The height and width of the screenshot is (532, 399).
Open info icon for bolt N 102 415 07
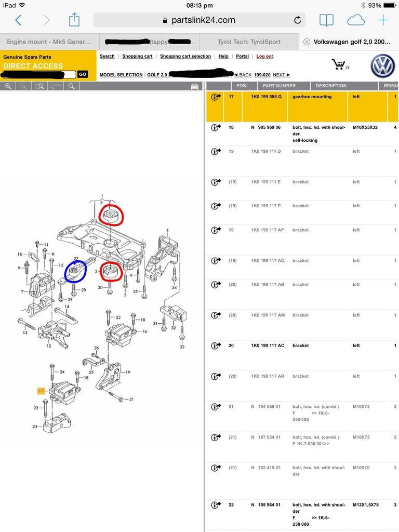[x=216, y=468]
